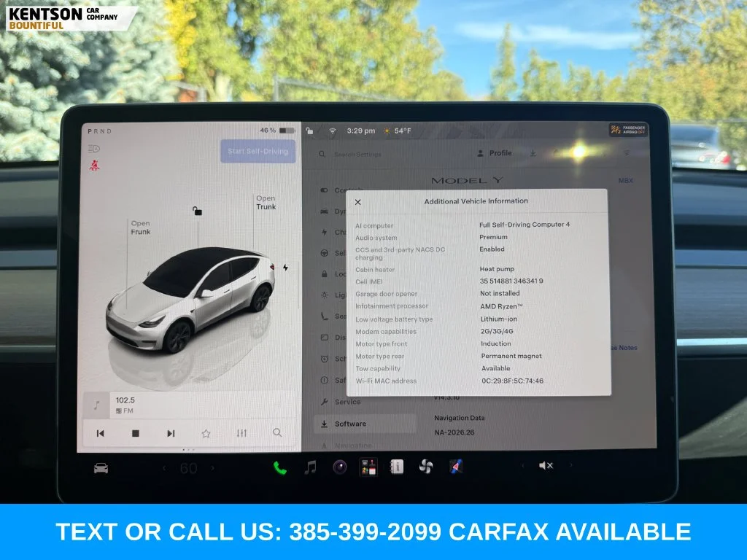Open the Music app in the dock
Screen dimensions: 747x560
tap(311, 467)
